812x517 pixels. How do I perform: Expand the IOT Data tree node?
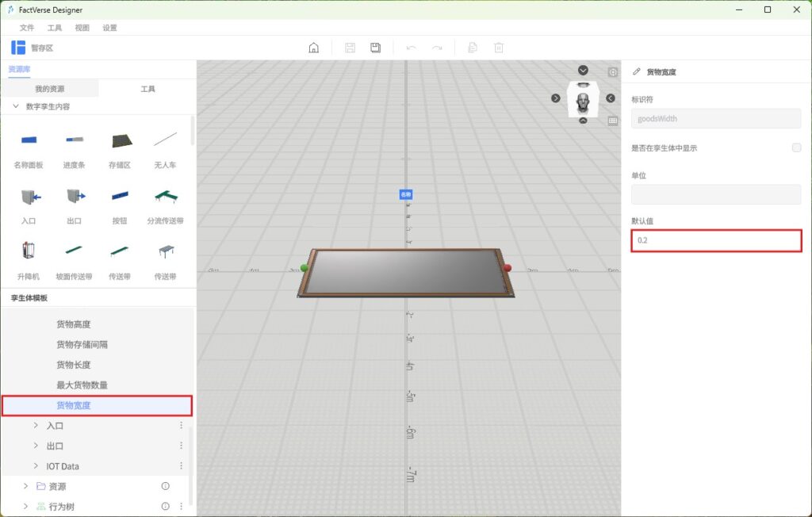click(36, 466)
